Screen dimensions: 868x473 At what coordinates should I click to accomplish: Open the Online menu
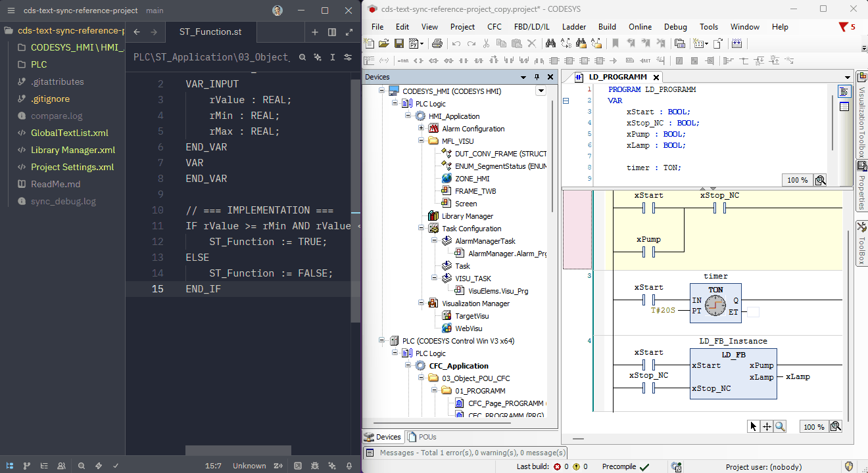pos(640,27)
